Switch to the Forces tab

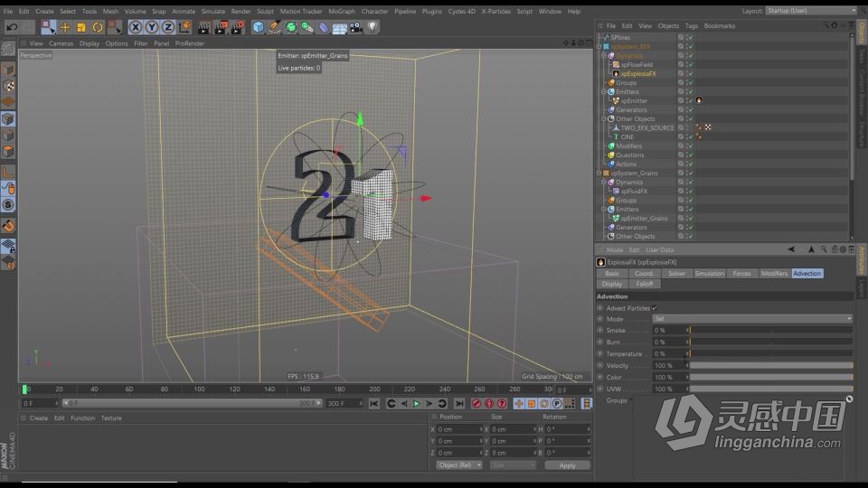(x=741, y=273)
